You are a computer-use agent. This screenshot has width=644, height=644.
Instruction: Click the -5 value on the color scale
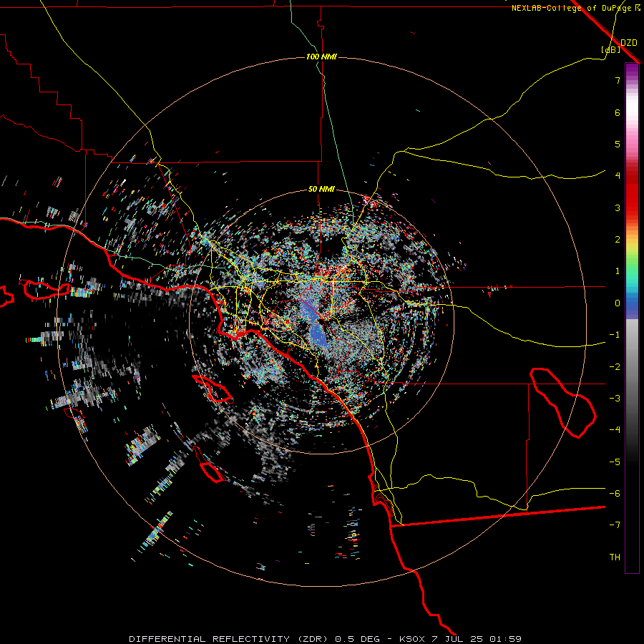click(615, 462)
